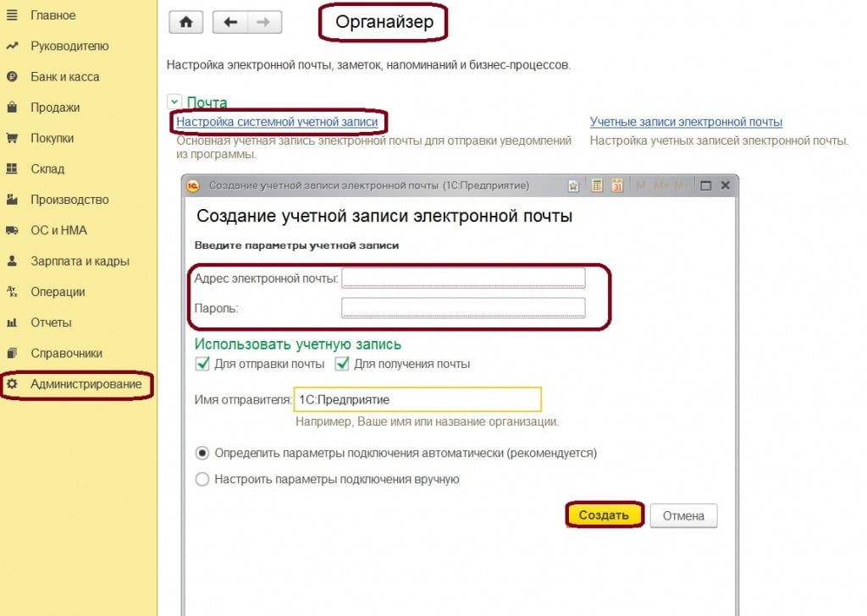Open the Справочники menu section
The width and height of the screenshot is (867, 616).
(x=66, y=353)
